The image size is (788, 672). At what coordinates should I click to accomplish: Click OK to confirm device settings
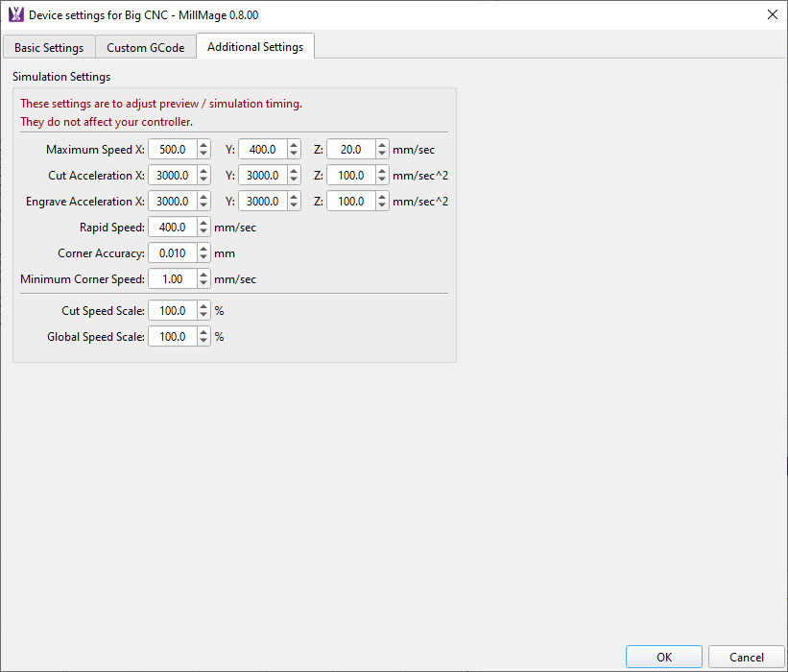tap(664, 658)
